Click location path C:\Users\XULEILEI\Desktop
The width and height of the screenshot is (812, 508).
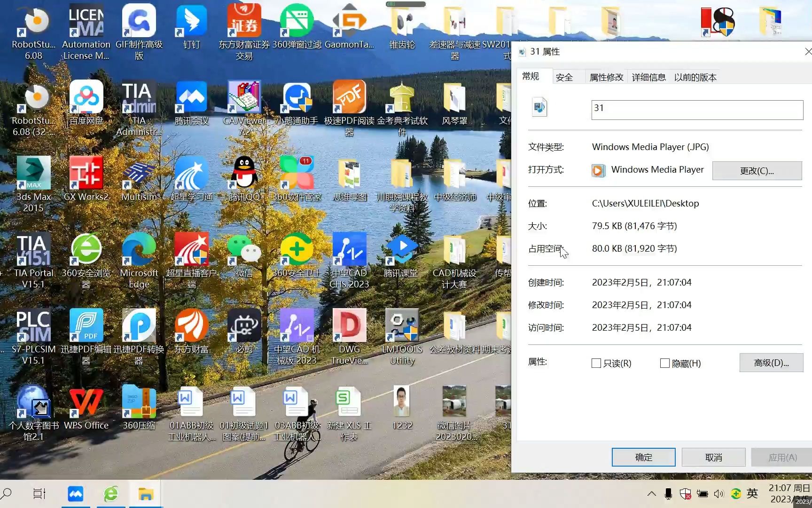pos(645,203)
